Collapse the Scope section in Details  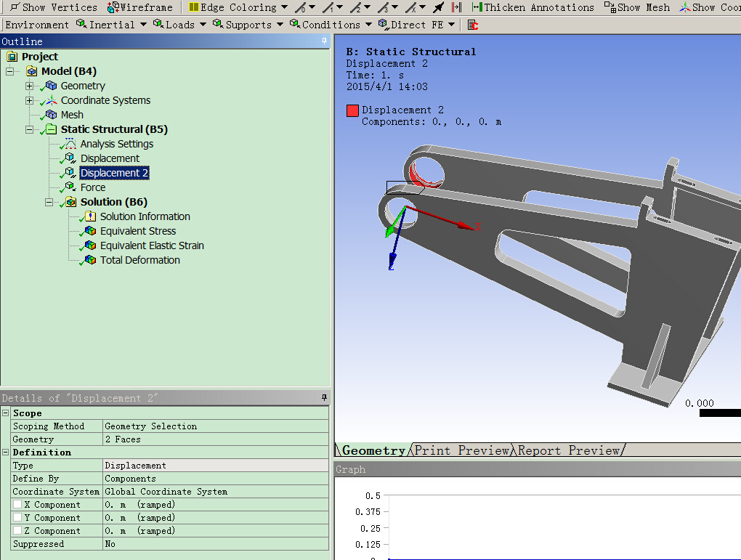(6, 413)
